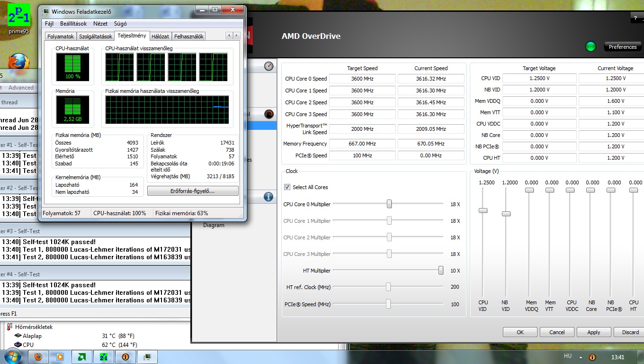Show hidden tray icons arrow

tap(581, 357)
